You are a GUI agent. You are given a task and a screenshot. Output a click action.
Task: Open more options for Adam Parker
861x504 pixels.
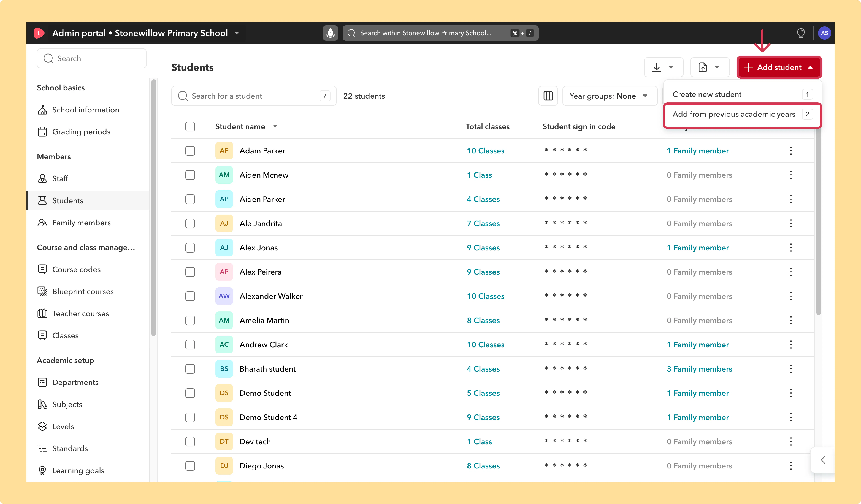click(791, 151)
